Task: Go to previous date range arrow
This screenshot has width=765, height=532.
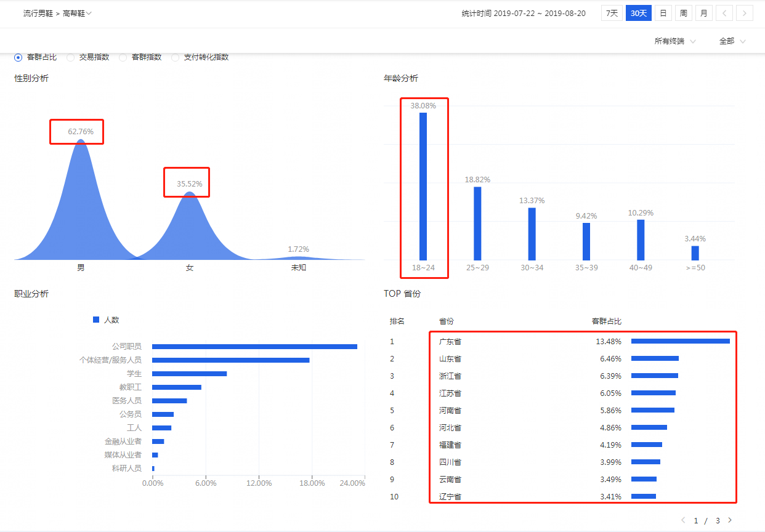Action: click(x=724, y=13)
